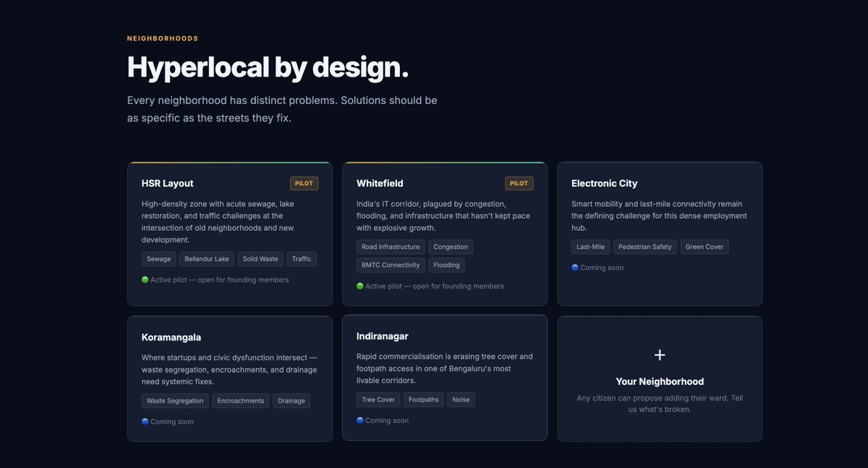Select the Drainage tag
This screenshot has height=468, width=868.
292,401
